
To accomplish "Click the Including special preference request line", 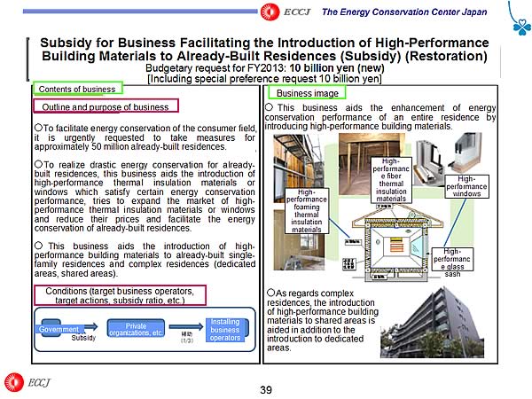I will [x=264, y=79].
